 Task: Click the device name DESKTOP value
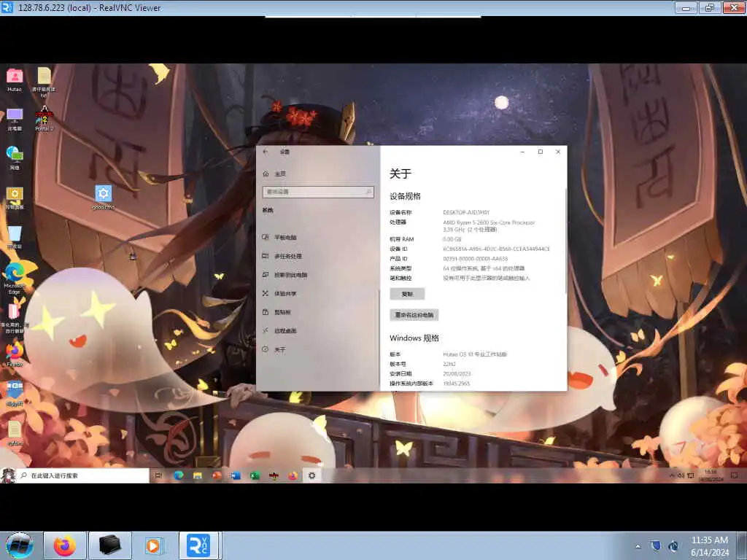[x=466, y=212]
